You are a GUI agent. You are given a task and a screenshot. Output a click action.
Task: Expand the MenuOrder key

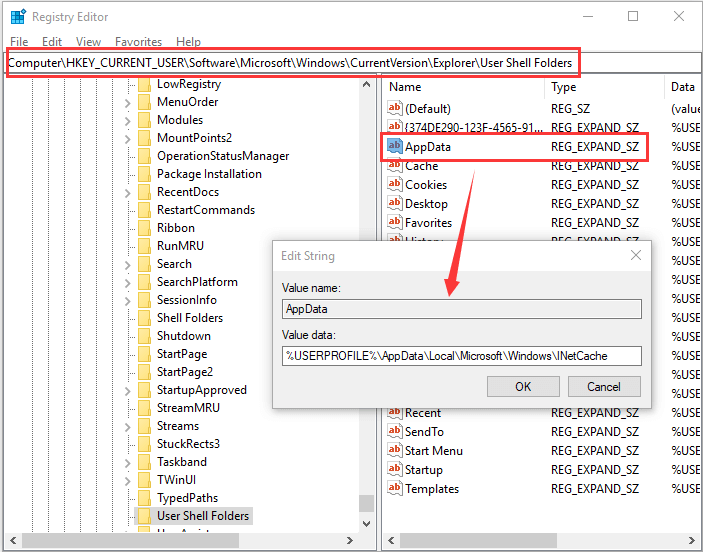[x=128, y=103]
